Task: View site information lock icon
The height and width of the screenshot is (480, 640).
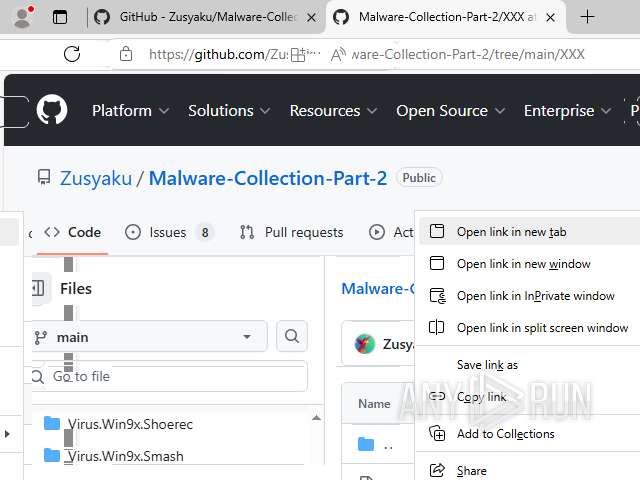Action: coord(126,54)
